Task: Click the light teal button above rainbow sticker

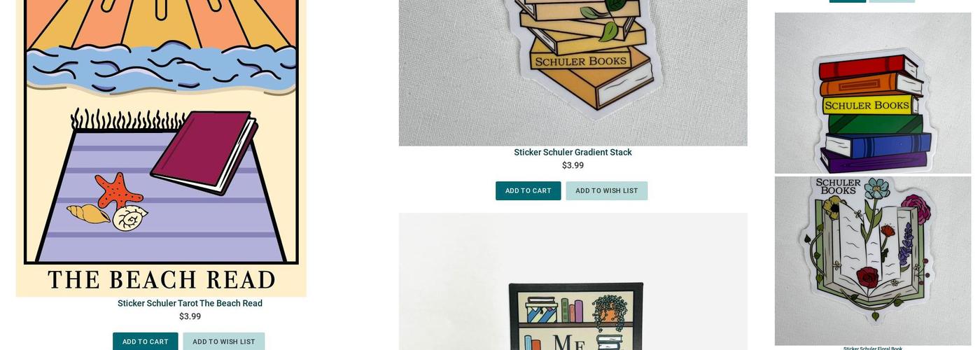Action: (892, 1)
